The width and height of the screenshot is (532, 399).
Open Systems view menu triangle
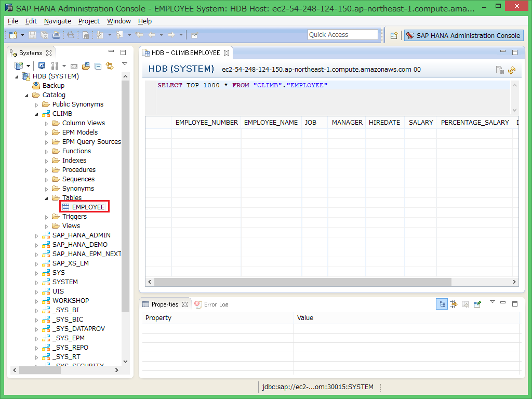125,64
